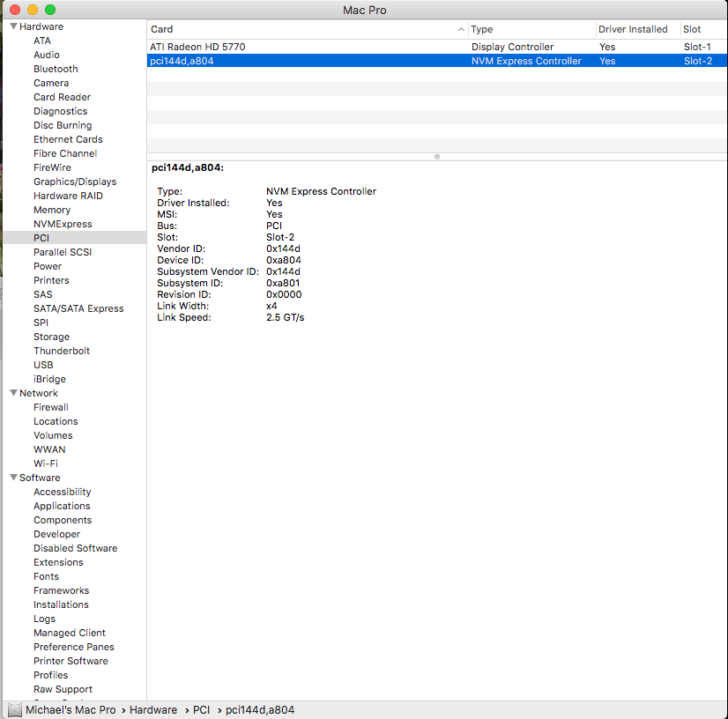Open USB device information
Viewport: 728px width, 719px height.
click(43, 366)
